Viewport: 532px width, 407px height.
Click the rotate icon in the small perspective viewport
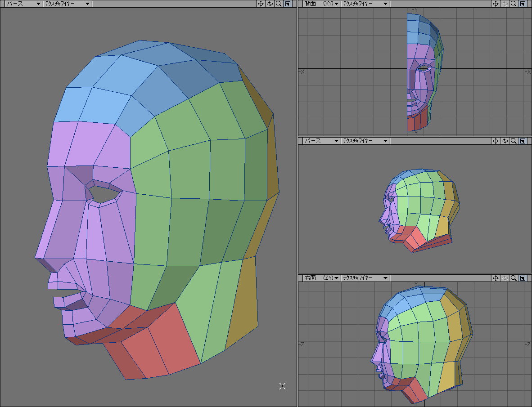505,141
